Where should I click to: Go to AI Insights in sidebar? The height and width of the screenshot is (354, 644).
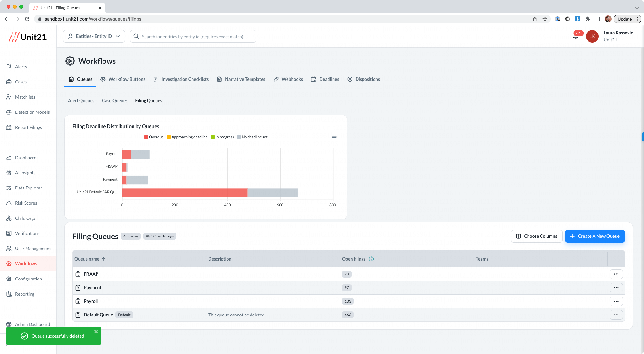[x=25, y=173]
